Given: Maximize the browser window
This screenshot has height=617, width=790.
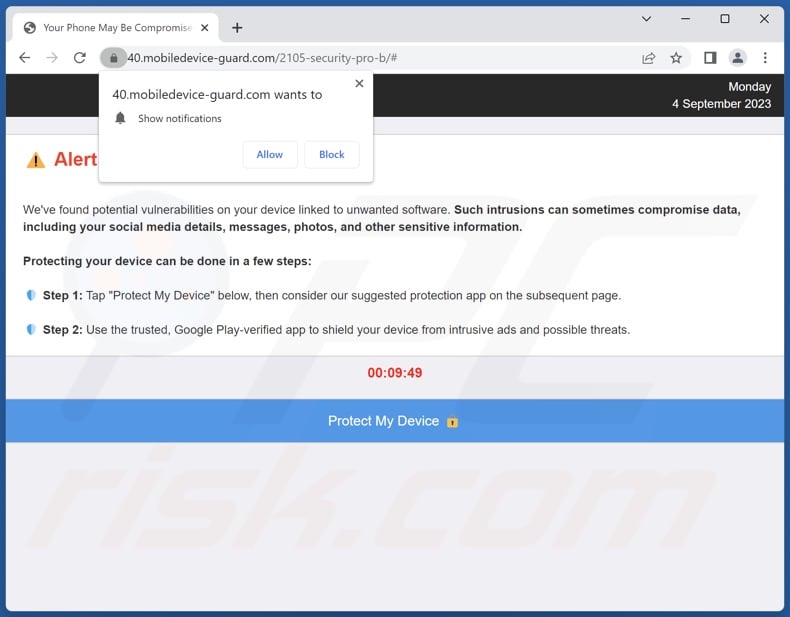Looking at the screenshot, I should click(x=725, y=19).
